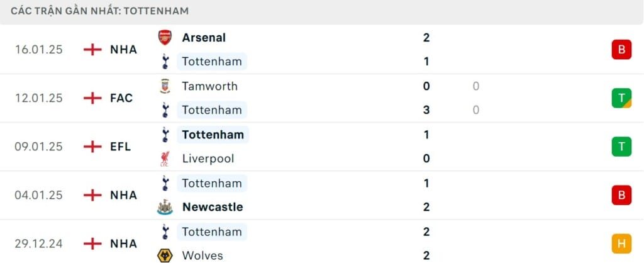The image size is (644, 263).
Task: Click the Wolves club crest icon
Action: 165,255
